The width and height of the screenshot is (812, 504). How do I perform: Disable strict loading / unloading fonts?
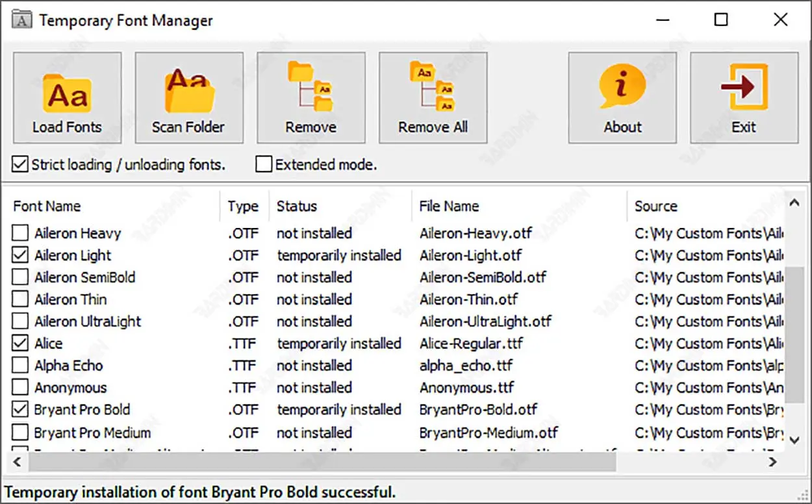click(20, 165)
